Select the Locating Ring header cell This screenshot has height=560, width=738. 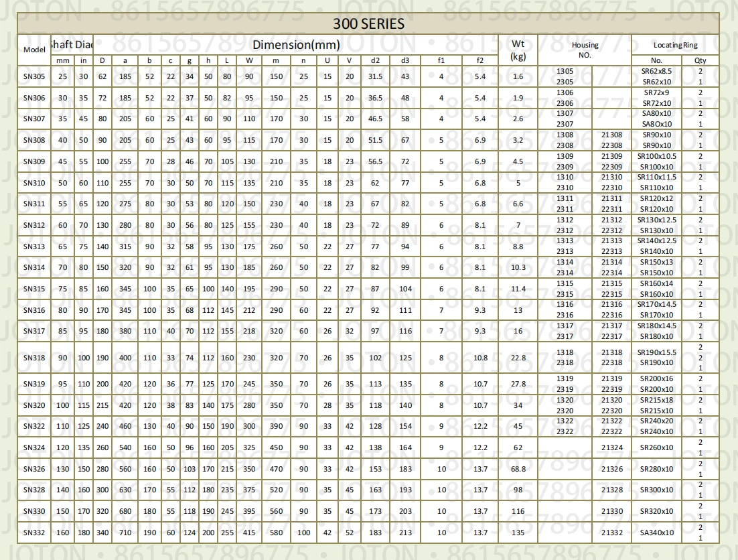pyautogui.click(x=675, y=45)
